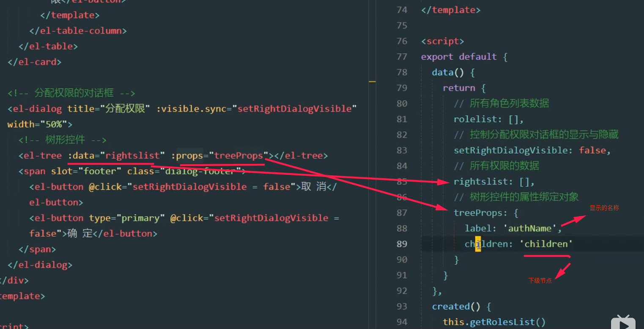Click the comment 树形控件的属性绑定对象

[x=516, y=197]
